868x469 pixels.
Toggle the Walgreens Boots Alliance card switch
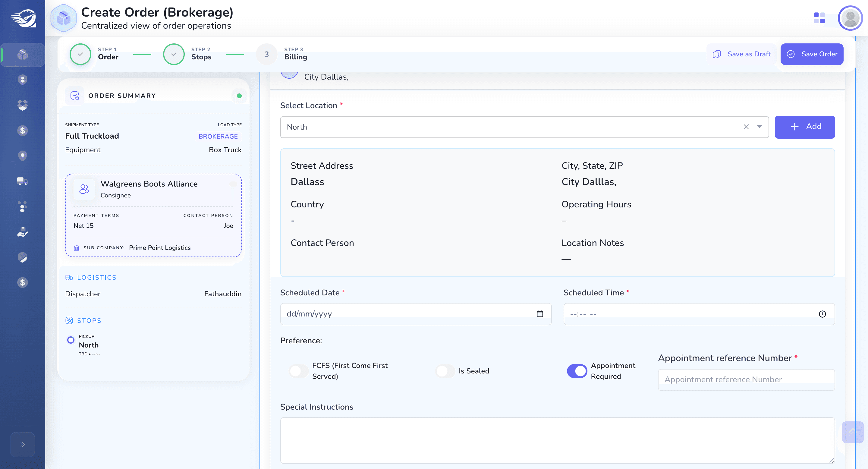[x=233, y=184]
